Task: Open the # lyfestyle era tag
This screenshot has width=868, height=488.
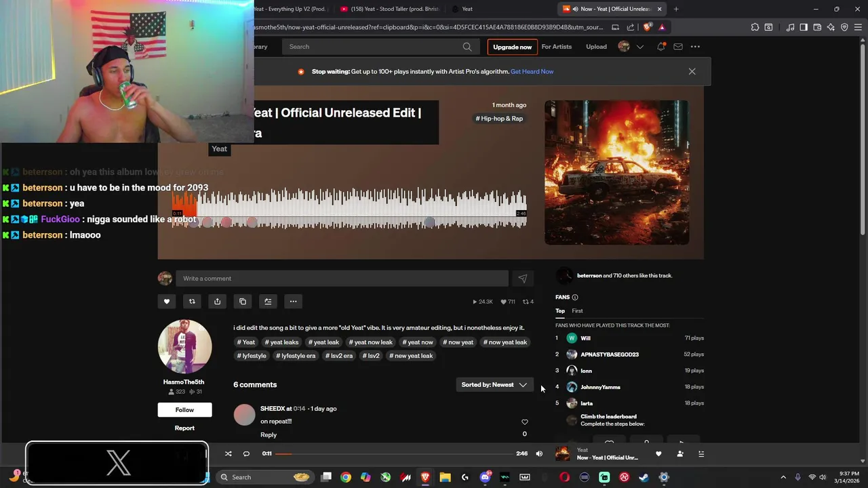Action: tap(296, 356)
